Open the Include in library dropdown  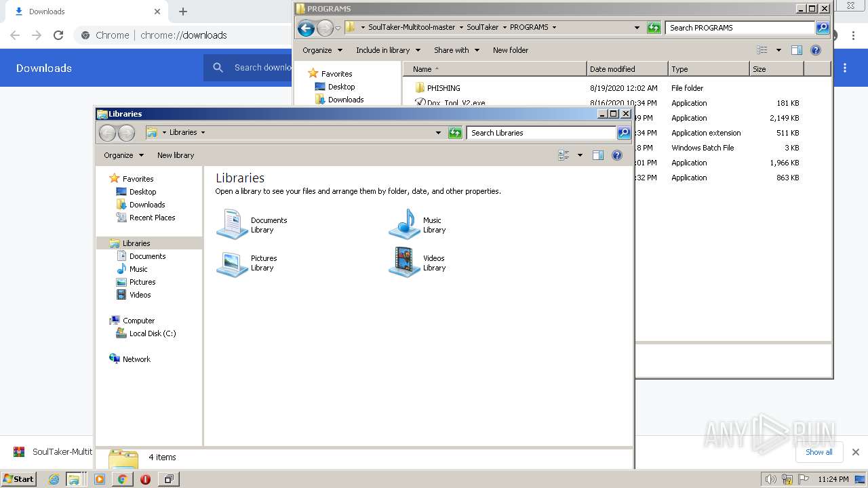389,50
